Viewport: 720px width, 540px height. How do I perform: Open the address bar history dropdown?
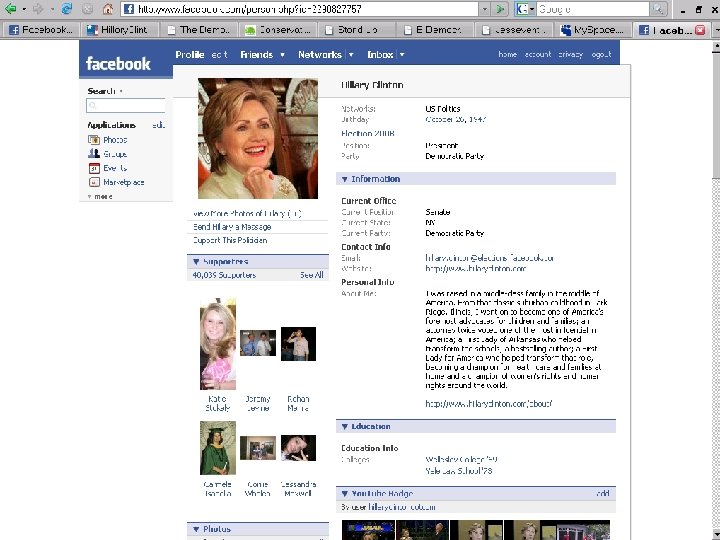coord(484,9)
